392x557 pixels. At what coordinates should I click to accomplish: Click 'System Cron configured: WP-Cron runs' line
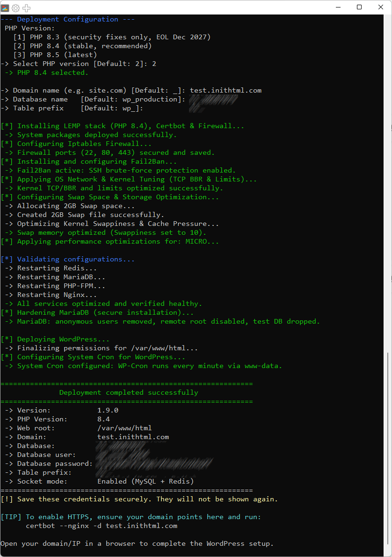(x=143, y=366)
